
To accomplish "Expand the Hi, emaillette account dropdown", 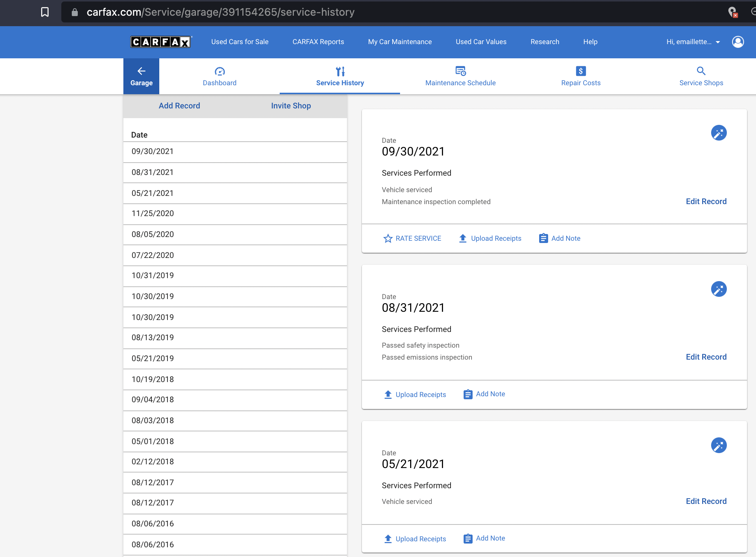I will click(x=693, y=42).
